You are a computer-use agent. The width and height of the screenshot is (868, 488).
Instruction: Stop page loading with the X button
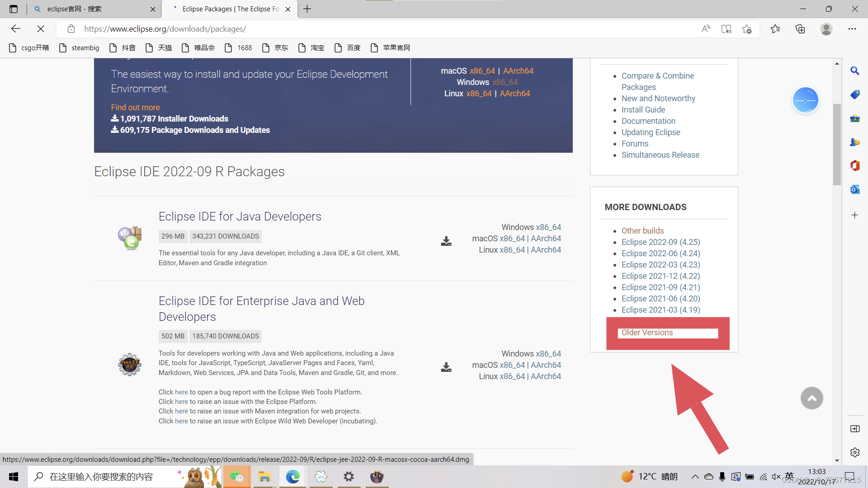(x=41, y=29)
